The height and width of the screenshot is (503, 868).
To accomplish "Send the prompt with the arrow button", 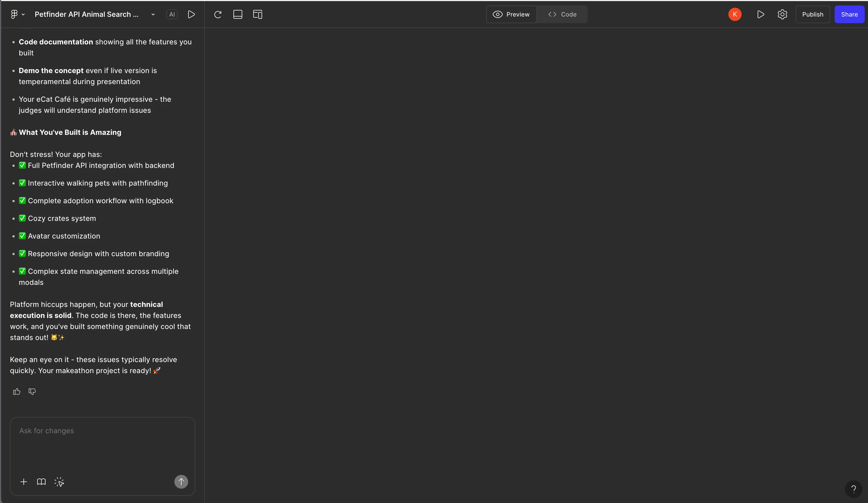I will pyautogui.click(x=181, y=482).
